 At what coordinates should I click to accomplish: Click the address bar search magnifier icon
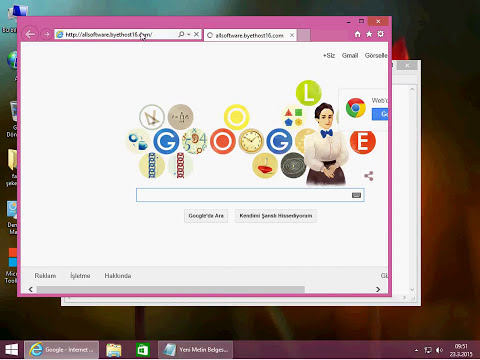pyautogui.click(x=181, y=34)
